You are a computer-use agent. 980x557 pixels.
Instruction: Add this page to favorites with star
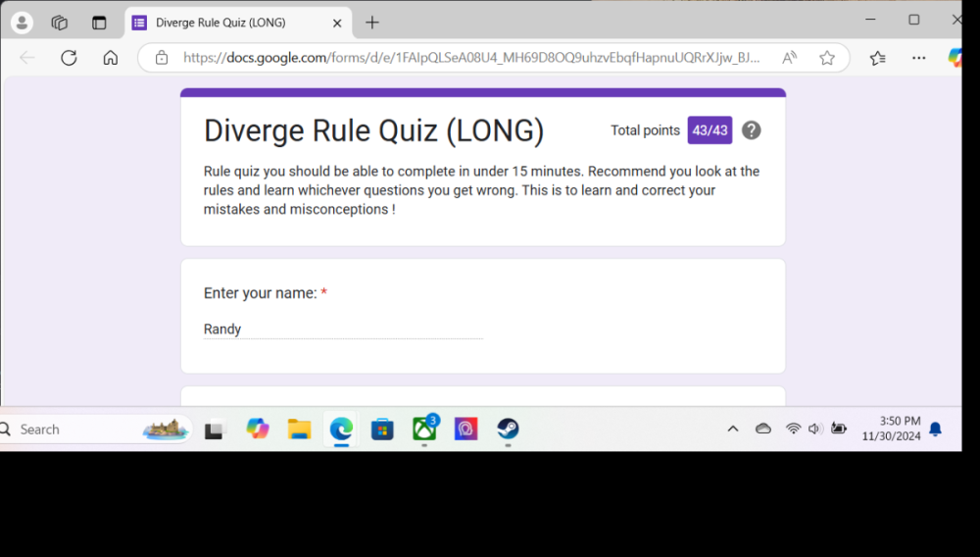[x=827, y=58]
